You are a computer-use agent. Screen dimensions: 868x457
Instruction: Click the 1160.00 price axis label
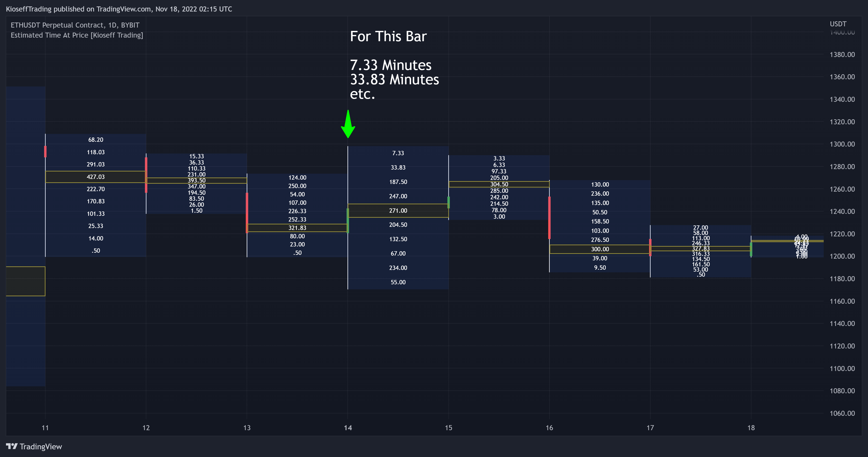(842, 301)
